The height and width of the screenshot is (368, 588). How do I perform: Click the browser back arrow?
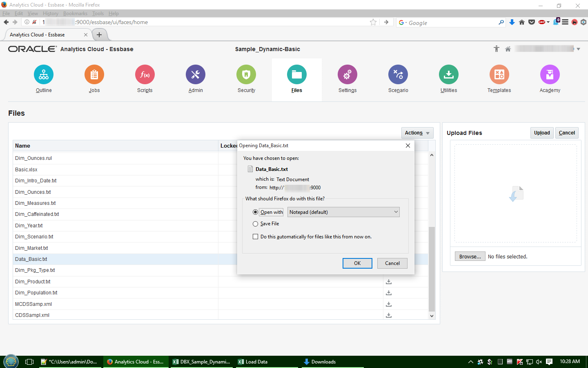click(x=6, y=22)
